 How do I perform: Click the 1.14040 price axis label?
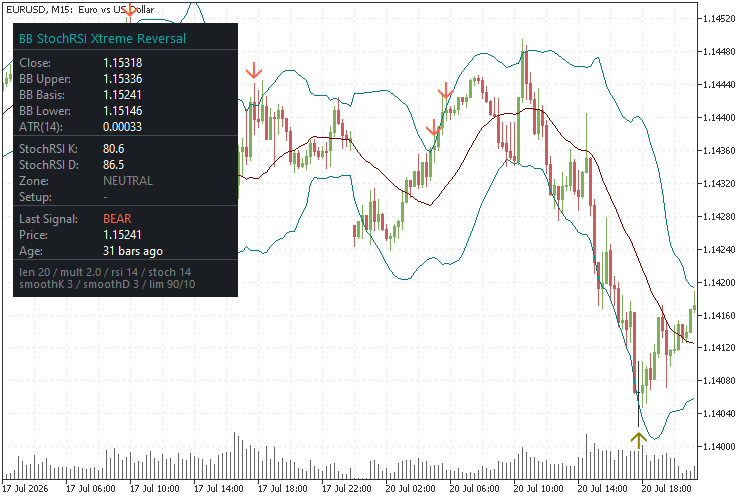click(719, 414)
